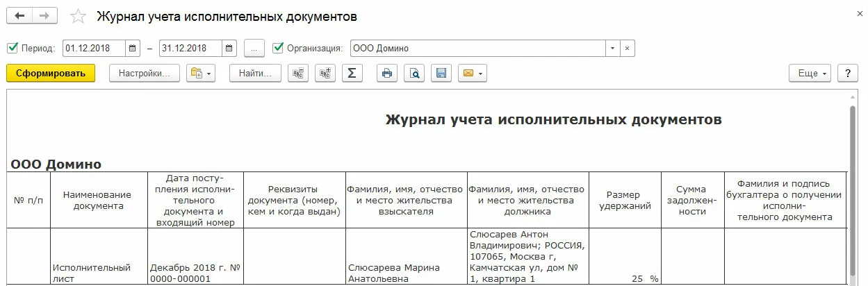Screen dimensions: 868x286
Task: Print the report with printer icon
Action: pyautogui.click(x=387, y=73)
